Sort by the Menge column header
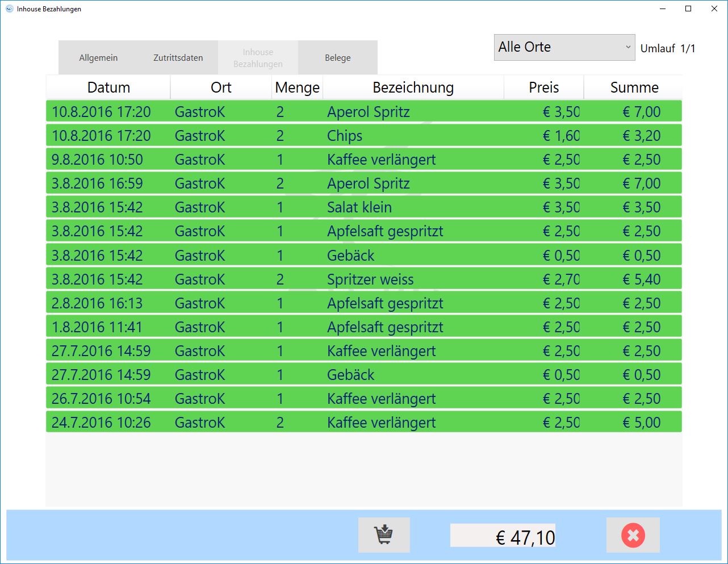The image size is (728, 564). [x=297, y=87]
